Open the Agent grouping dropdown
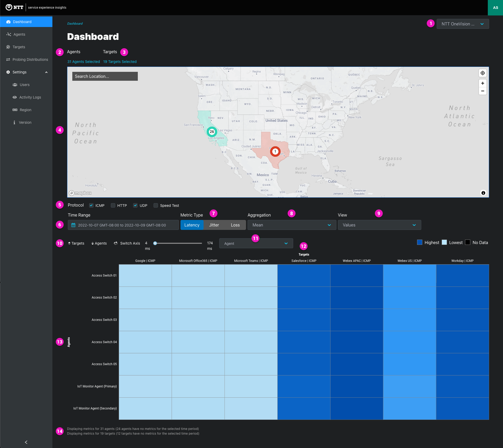Image resolution: width=503 pixels, height=448 pixels. pos(256,244)
